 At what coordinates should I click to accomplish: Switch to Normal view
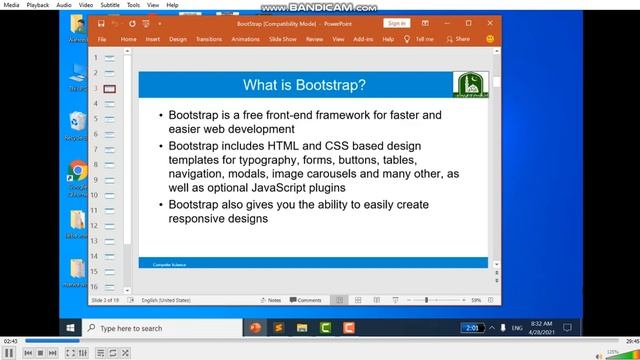339,300
